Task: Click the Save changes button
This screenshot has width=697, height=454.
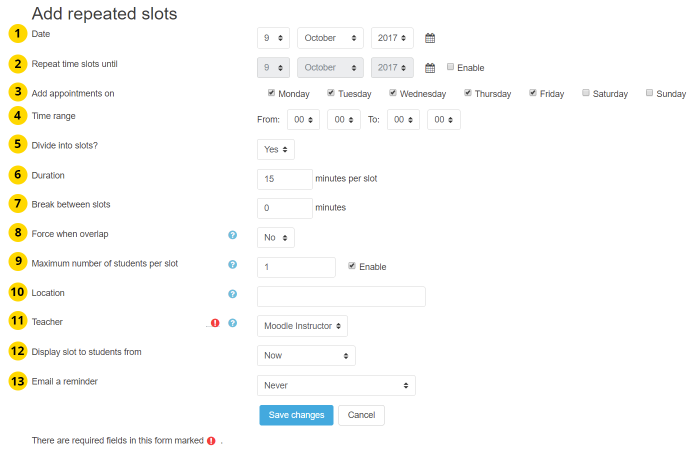Action: 296,415
